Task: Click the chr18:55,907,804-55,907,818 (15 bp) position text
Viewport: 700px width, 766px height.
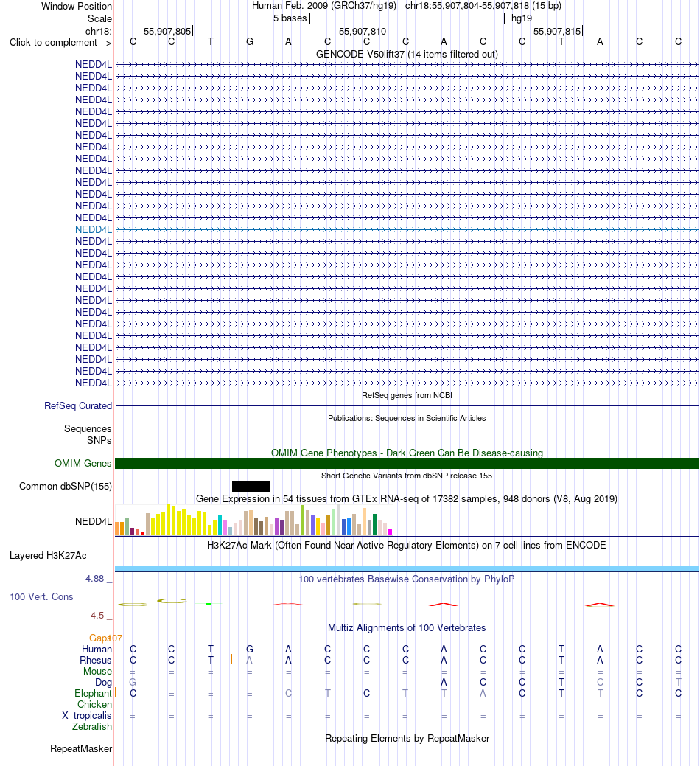Action: [x=483, y=6]
